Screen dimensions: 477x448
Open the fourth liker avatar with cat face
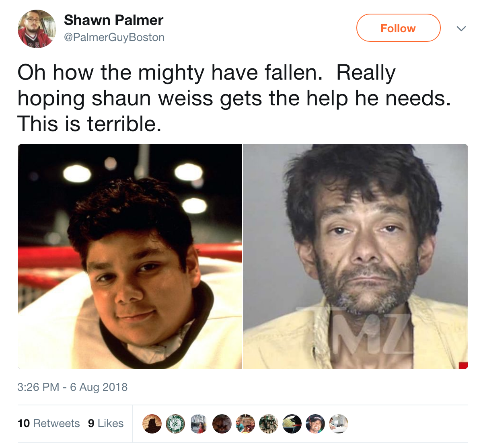tap(222, 423)
